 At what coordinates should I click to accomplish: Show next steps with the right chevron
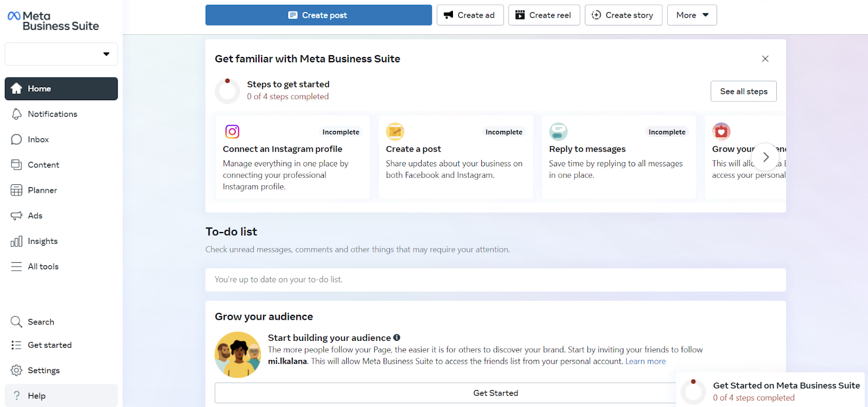[765, 157]
